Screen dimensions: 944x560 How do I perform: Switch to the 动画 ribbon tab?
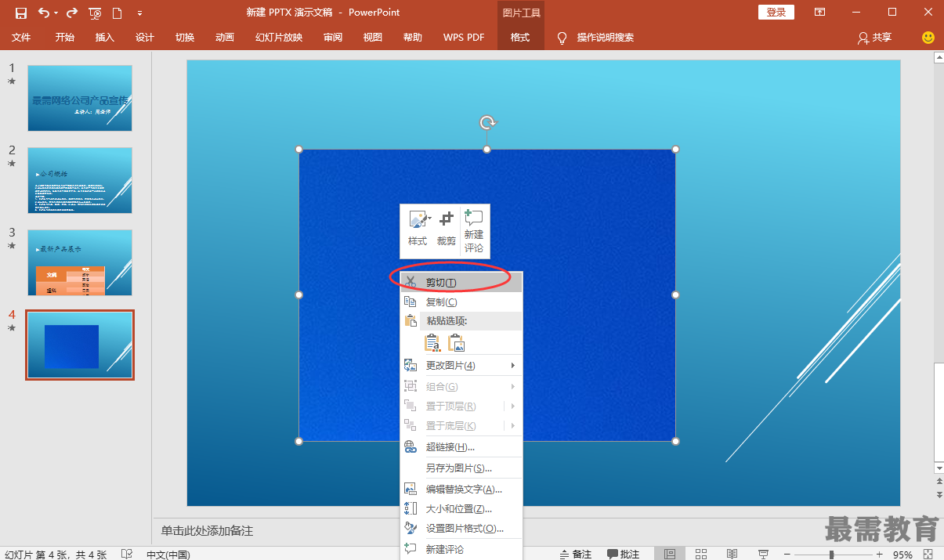[225, 38]
